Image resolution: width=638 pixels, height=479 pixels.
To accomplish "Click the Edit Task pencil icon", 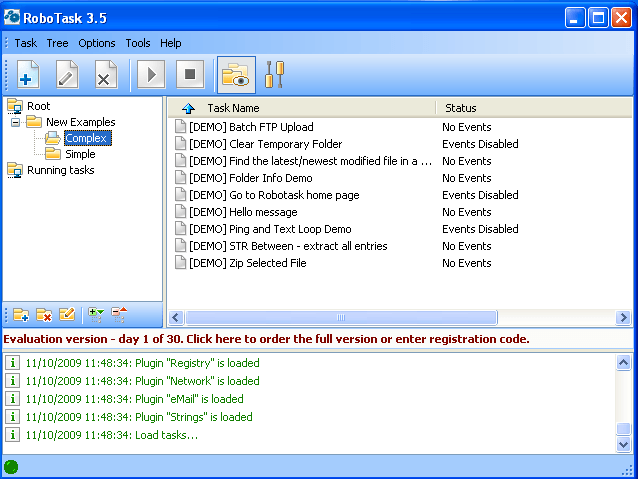I will click(68, 75).
